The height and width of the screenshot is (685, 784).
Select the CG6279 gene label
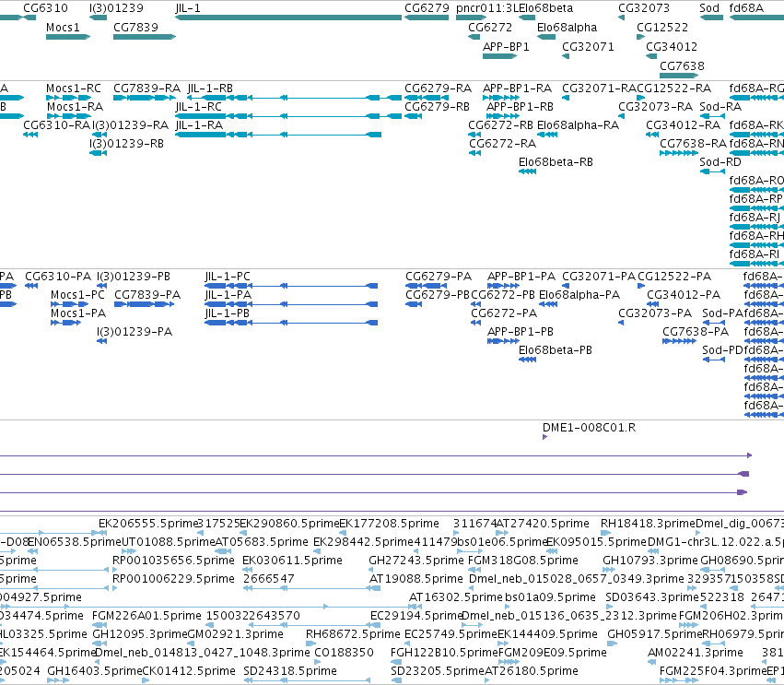tap(427, 8)
